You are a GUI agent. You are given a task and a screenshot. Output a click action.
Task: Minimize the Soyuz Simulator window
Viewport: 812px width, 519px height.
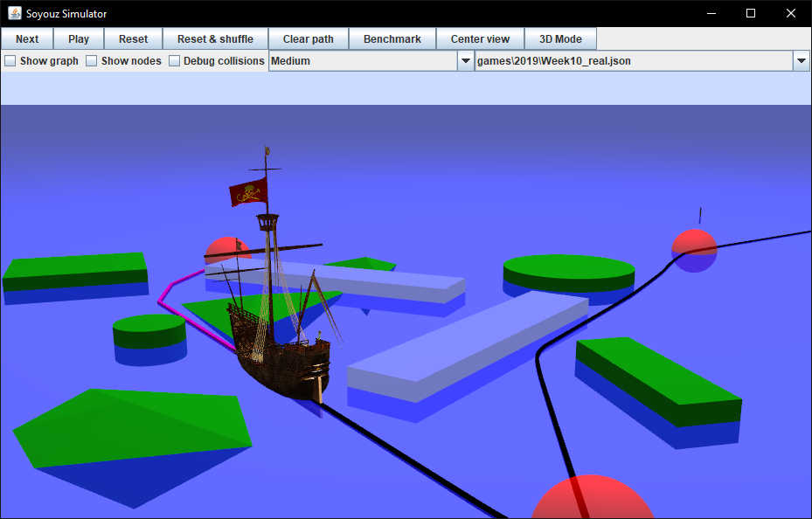click(x=711, y=13)
